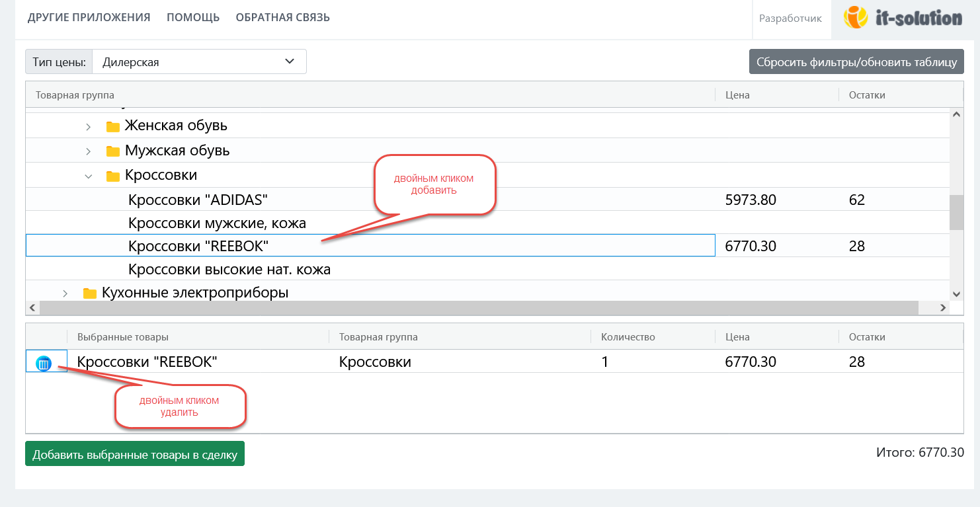Click the Мужская обувь folder icon

[113, 151]
